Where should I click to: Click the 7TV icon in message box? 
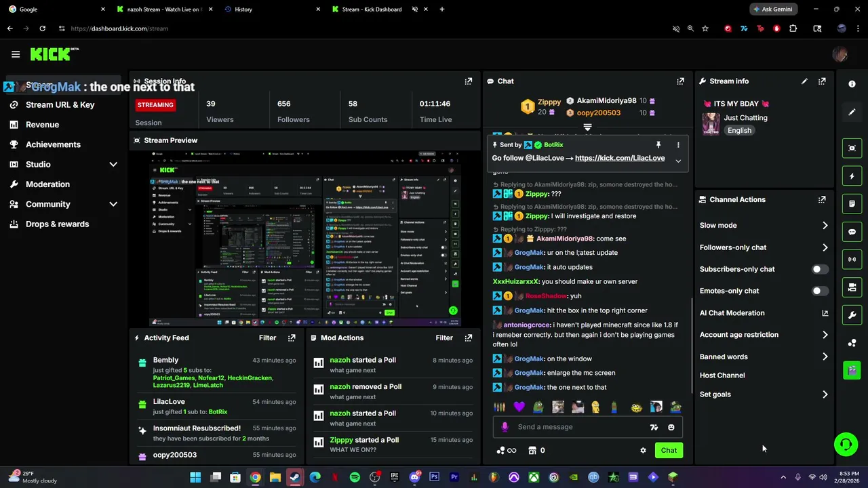click(x=654, y=427)
